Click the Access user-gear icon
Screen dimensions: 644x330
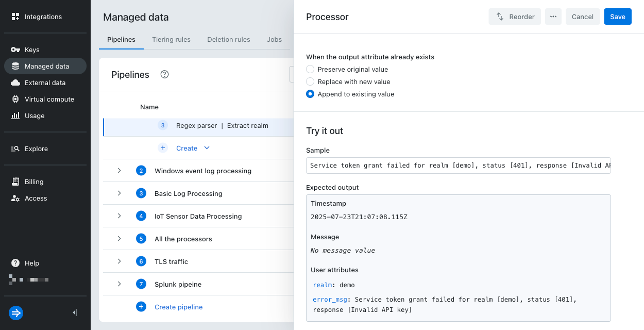click(15, 198)
